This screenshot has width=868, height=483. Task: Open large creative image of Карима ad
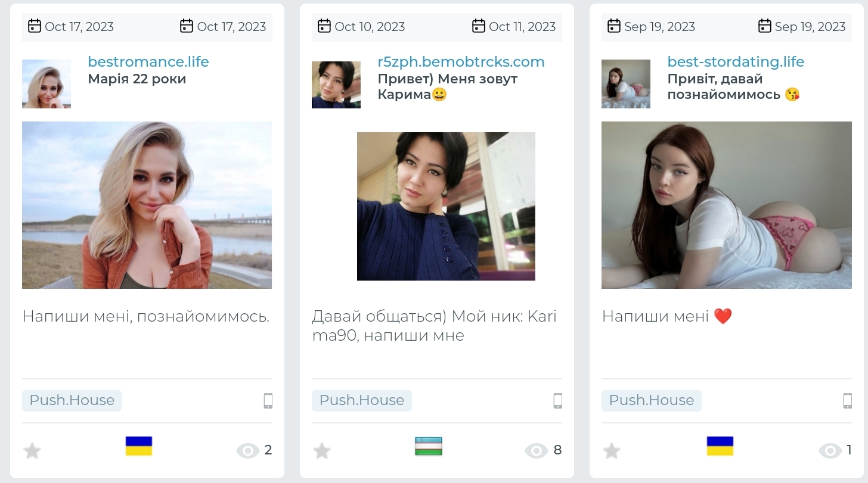point(446,206)
